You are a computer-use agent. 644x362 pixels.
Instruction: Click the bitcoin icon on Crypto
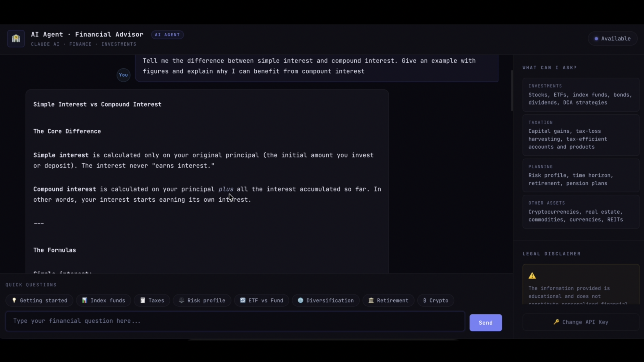(425, 300)
